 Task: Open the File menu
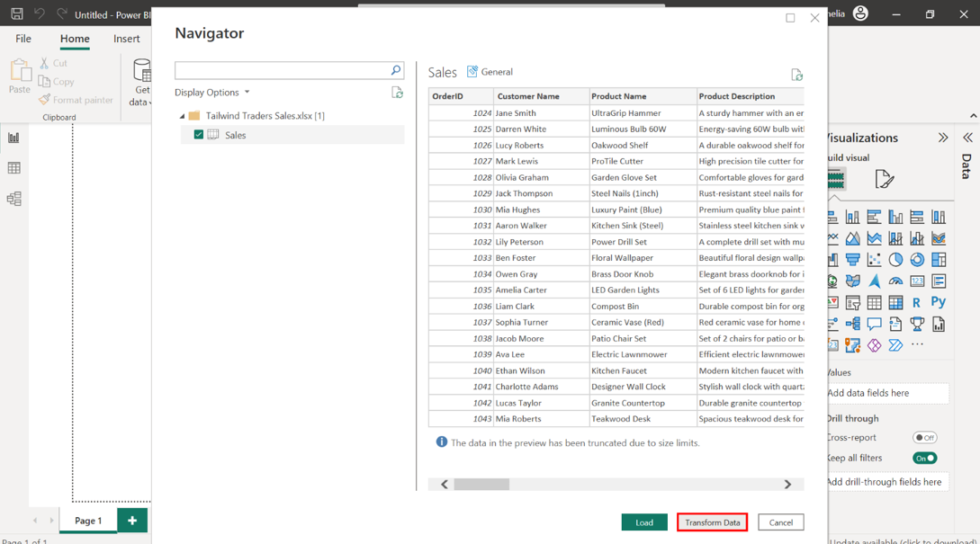[x=23, y=39]
